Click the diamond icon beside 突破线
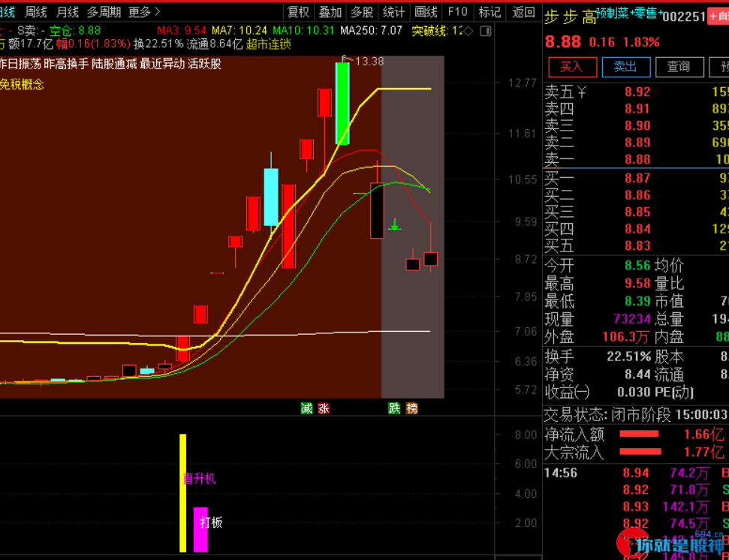The height and width of the screenshot is (560, 729). coord(468,31)
